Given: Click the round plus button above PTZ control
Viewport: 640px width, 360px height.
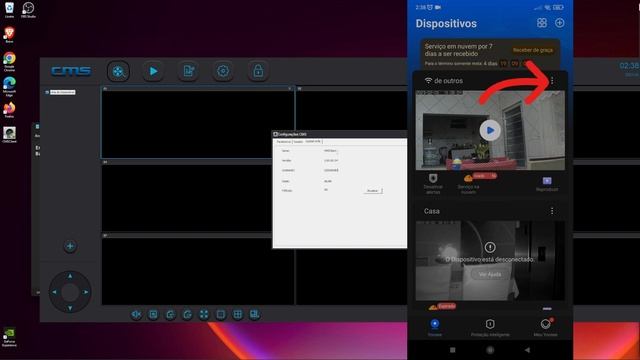Looking at the screenshot, I should (x=70, y=246).
